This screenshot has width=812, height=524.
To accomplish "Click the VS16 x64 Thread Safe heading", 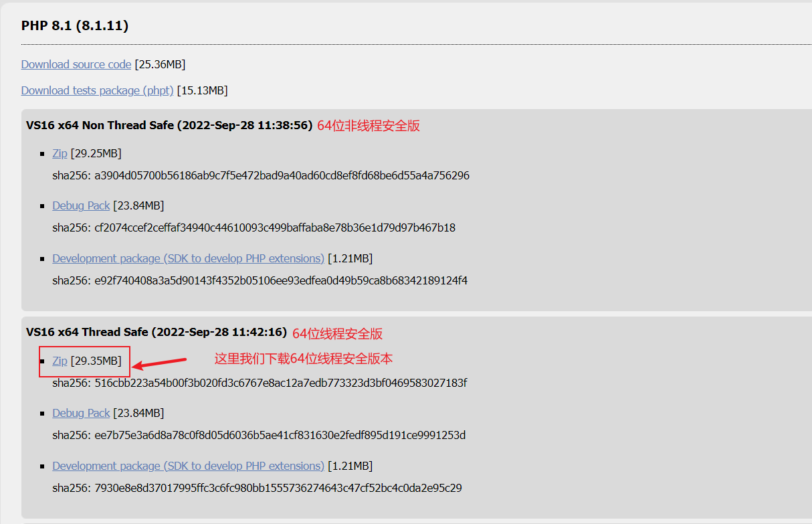I will 157,333.
